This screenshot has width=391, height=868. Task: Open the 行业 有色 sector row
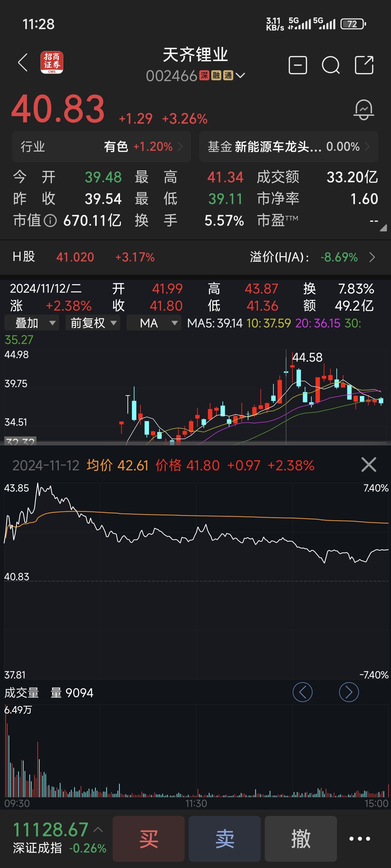102,146
